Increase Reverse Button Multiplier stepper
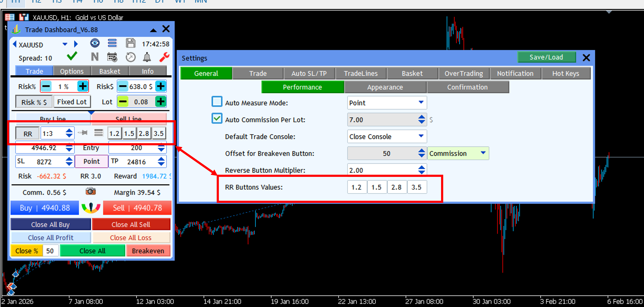This screenshot has width=644, height=307. click(421, 167)
